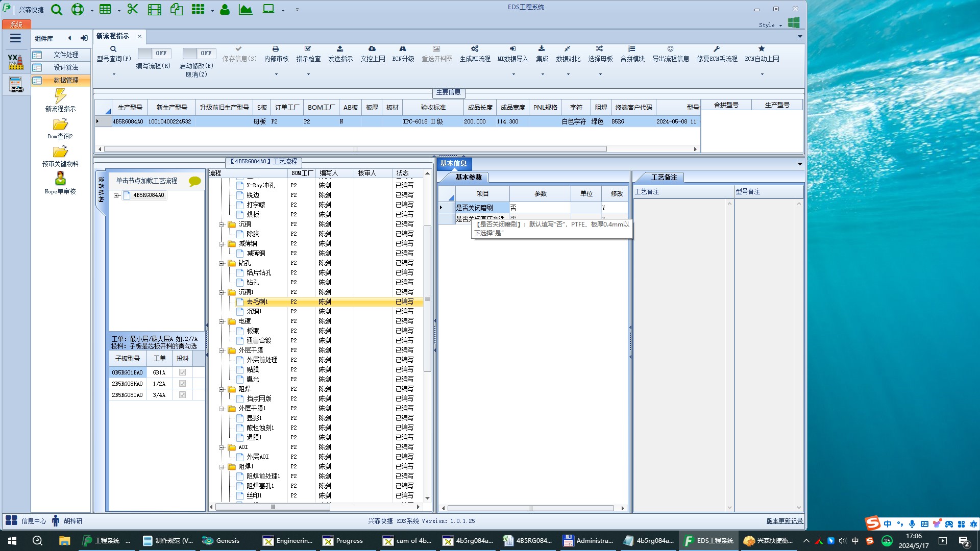Select 数据管理 in the component library
The width and height of the screenshot is (980, 551).
point(66,80)
